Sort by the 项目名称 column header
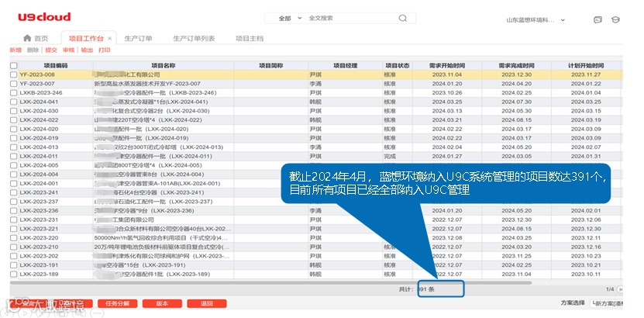The image size is (644, 318). tap(164, 66)
